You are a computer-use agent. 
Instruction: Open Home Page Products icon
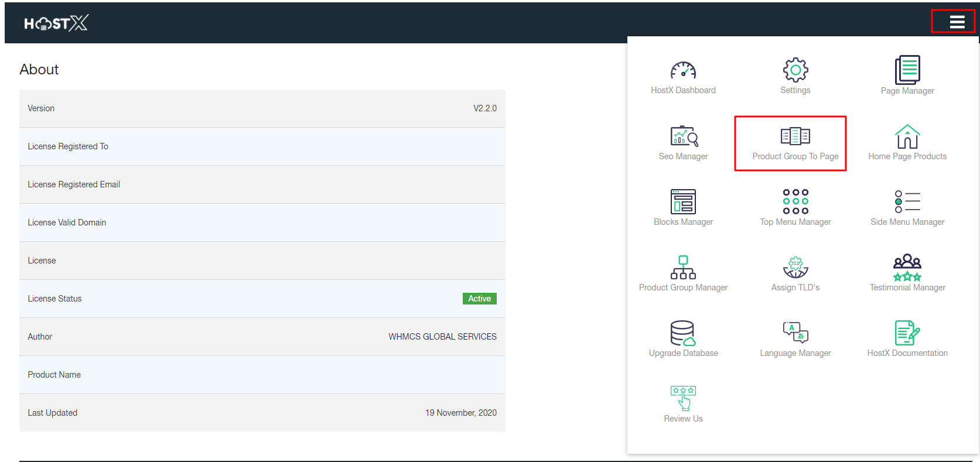pos(907,137)
